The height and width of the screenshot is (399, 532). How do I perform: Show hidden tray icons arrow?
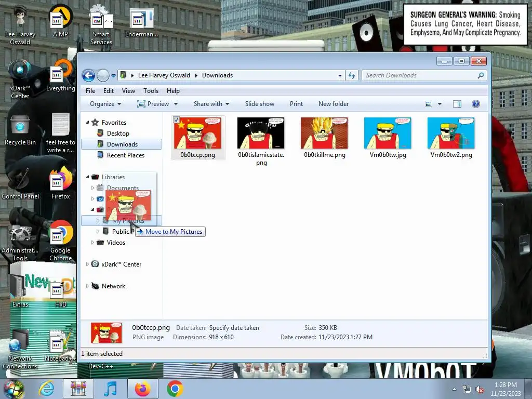pos(454,389)
